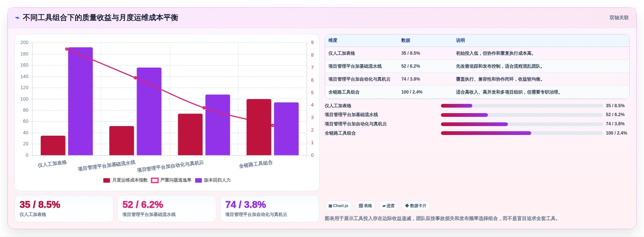Click purple bar for 项目管理平台加自动化与真机云

pyautogui.click(x=218, y=125)
